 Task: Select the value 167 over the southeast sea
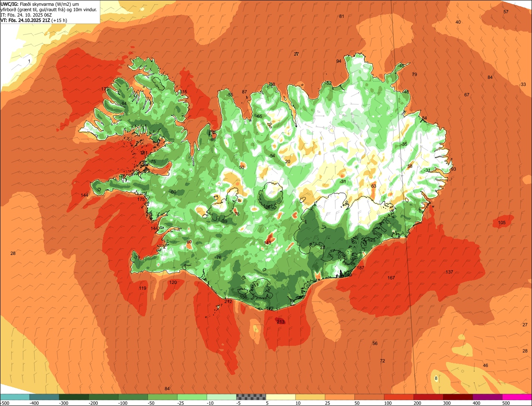click(x=391, y=278)
